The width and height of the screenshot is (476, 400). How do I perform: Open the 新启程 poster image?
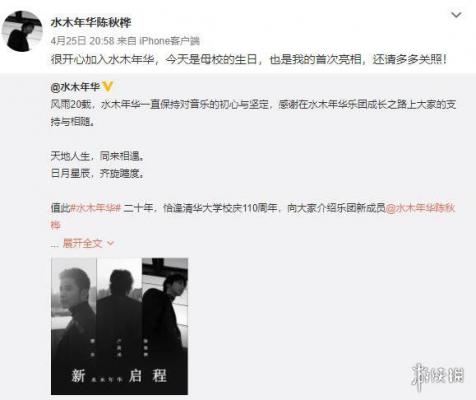pos(119,326)
